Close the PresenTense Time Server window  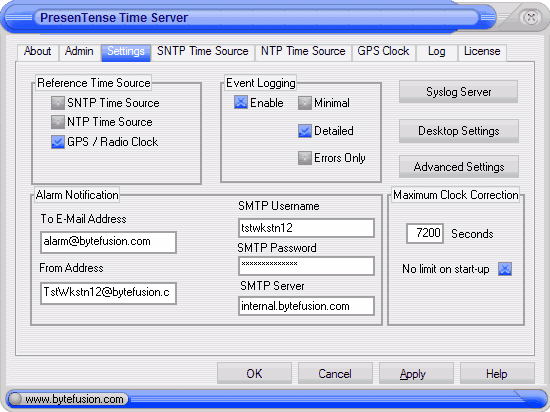click(x=531, y=17)
